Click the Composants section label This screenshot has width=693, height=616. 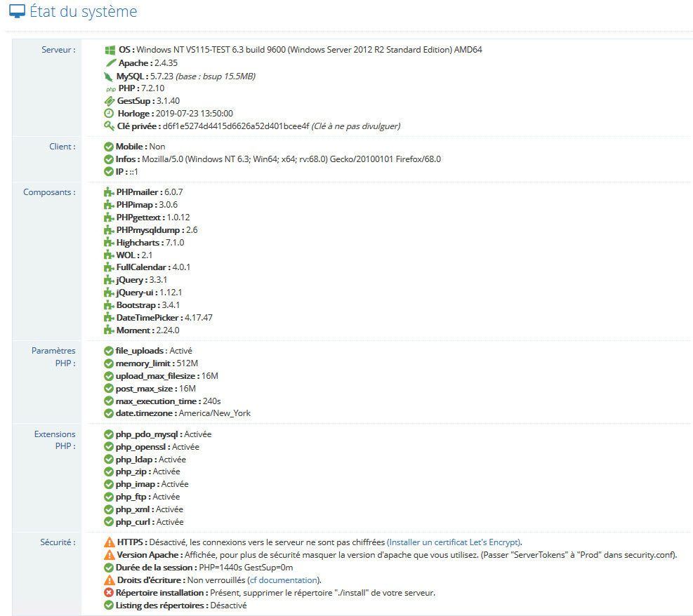[49, 192]
